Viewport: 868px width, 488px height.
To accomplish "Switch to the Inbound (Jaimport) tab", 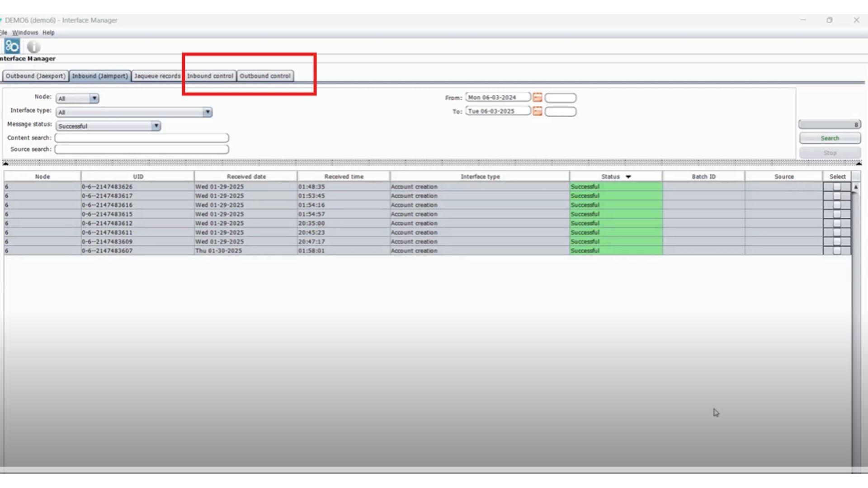I will tap(100, 76).
